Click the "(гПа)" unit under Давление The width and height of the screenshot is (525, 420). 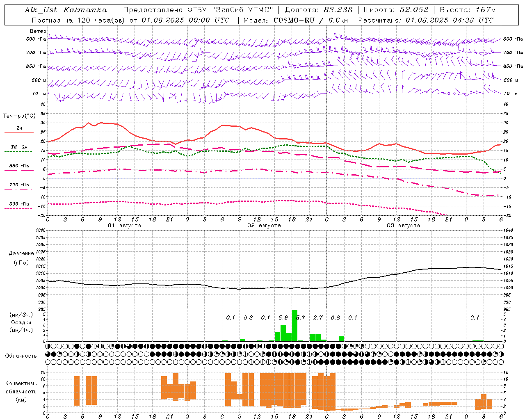click(21, 263)
